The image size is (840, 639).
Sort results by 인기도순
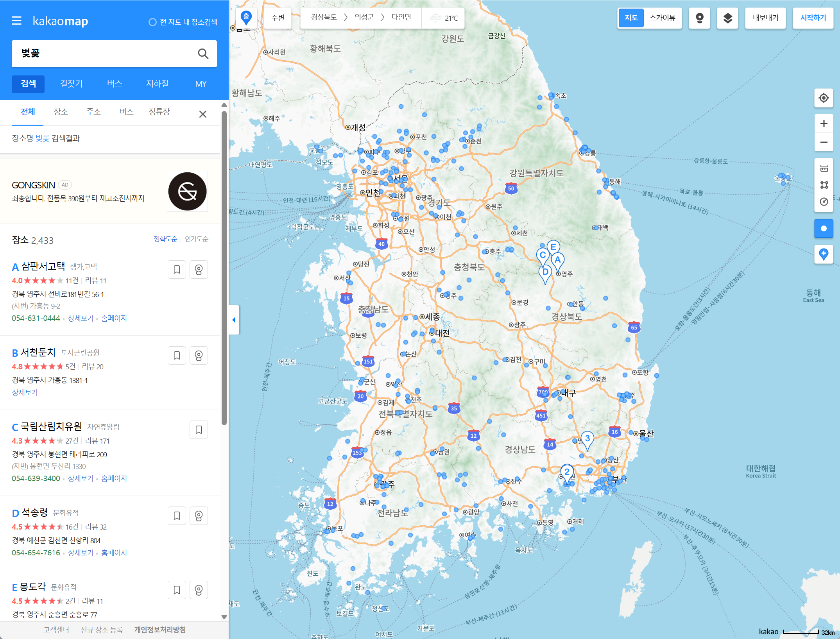[x=197, y=239]
